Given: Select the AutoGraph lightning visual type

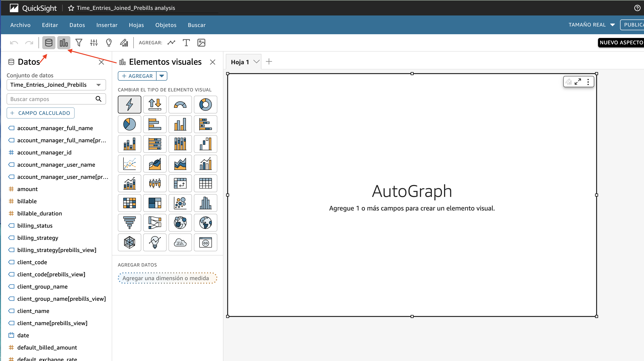Looking at the screenshot, I should coord(130,104).
